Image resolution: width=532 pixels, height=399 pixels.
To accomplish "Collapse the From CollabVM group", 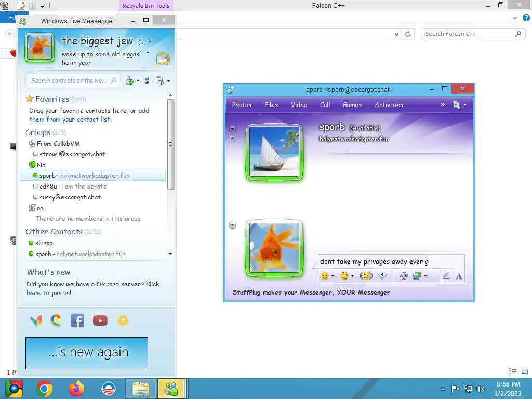I will [x=32, y=143].
